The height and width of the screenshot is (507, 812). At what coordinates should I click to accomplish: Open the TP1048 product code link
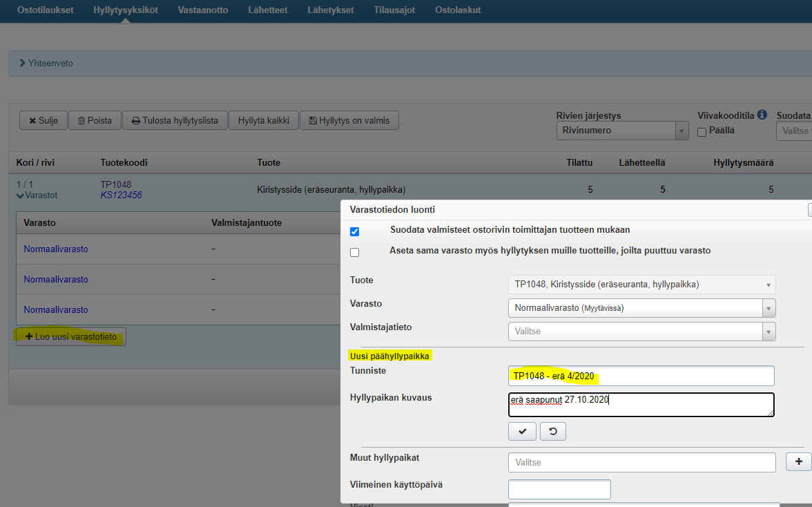116,184
